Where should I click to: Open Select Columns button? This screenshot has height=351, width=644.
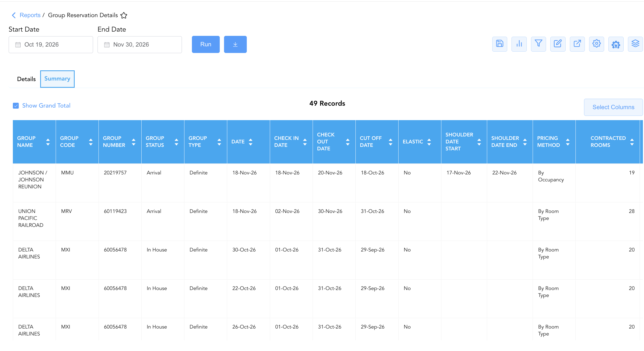point(613,107)
